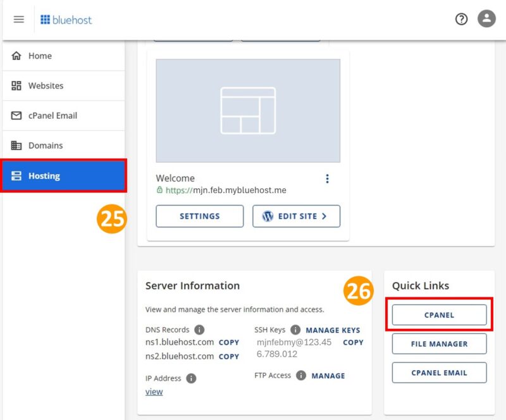The width and height of the screenshot is (506, 420).
Task: Click the EDIT SITE button
Action: click(x=296, y=216)
